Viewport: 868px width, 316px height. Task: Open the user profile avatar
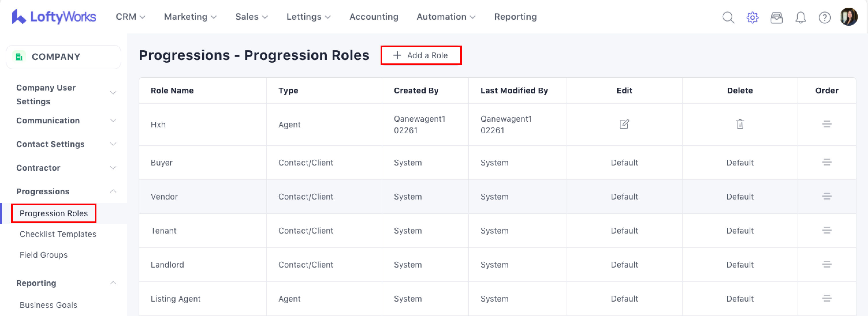(x=848, y=17)
